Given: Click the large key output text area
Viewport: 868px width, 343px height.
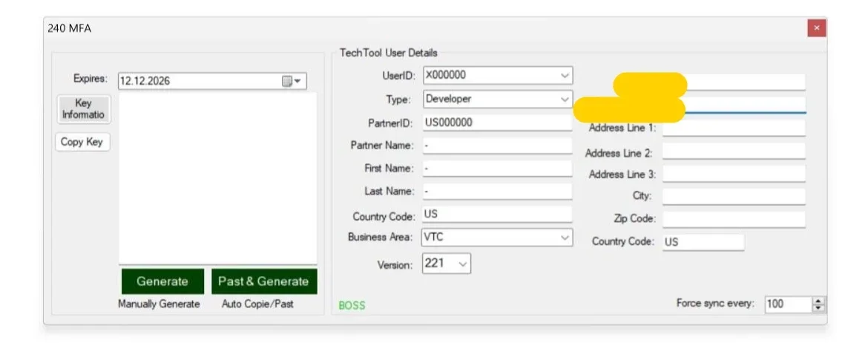Looking at the screenshot, I should [x=217, y=178].
